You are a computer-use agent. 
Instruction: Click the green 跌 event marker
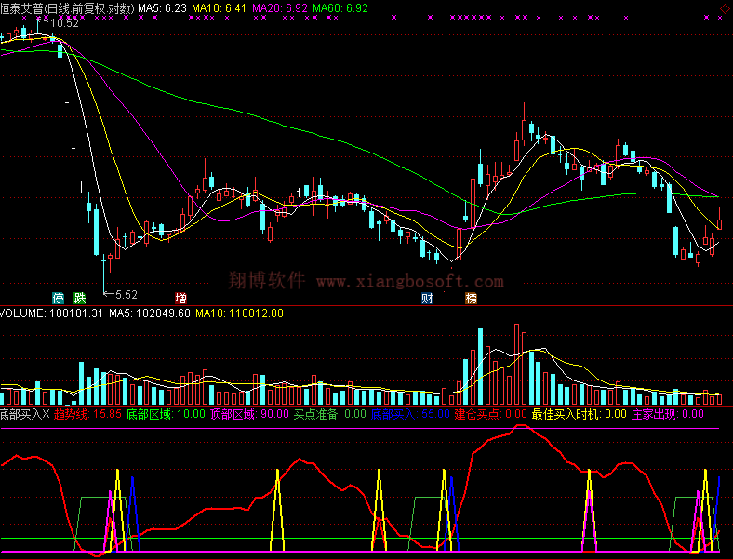point(80,298)
